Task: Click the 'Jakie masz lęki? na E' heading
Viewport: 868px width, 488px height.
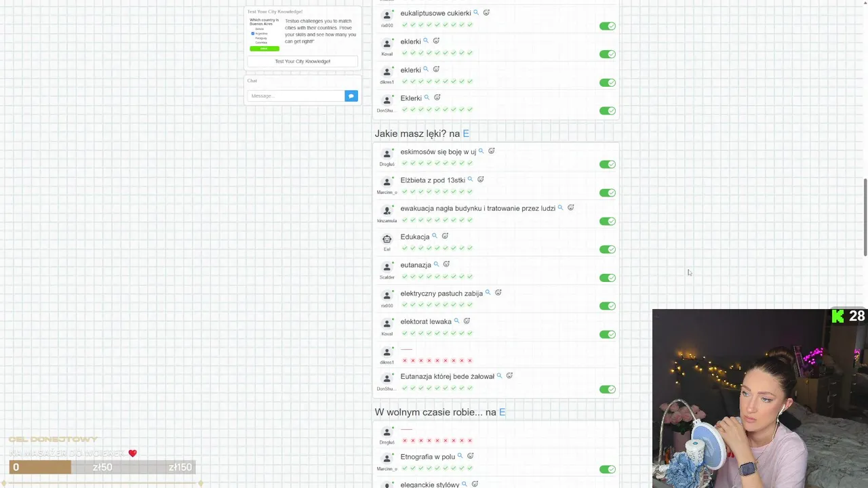Action: coord(422,134)
